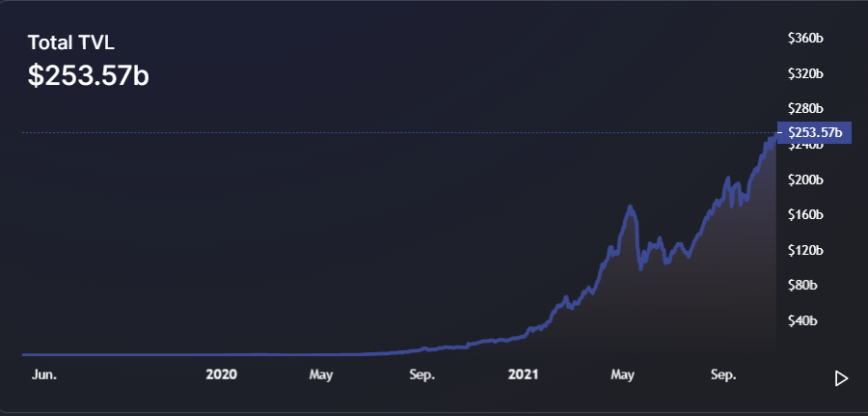Click the $280b y-axis label
Screen dimensions: 868x416
(x=804, y=108)
